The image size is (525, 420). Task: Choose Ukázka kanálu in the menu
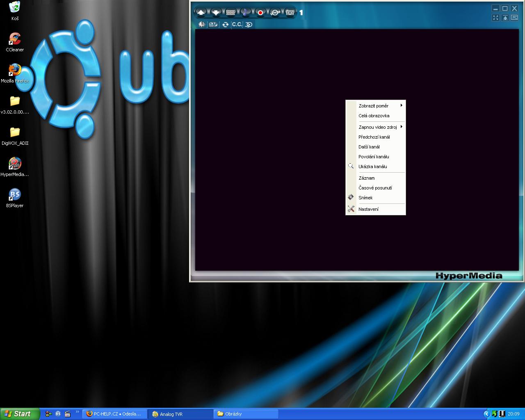[376, 167]
